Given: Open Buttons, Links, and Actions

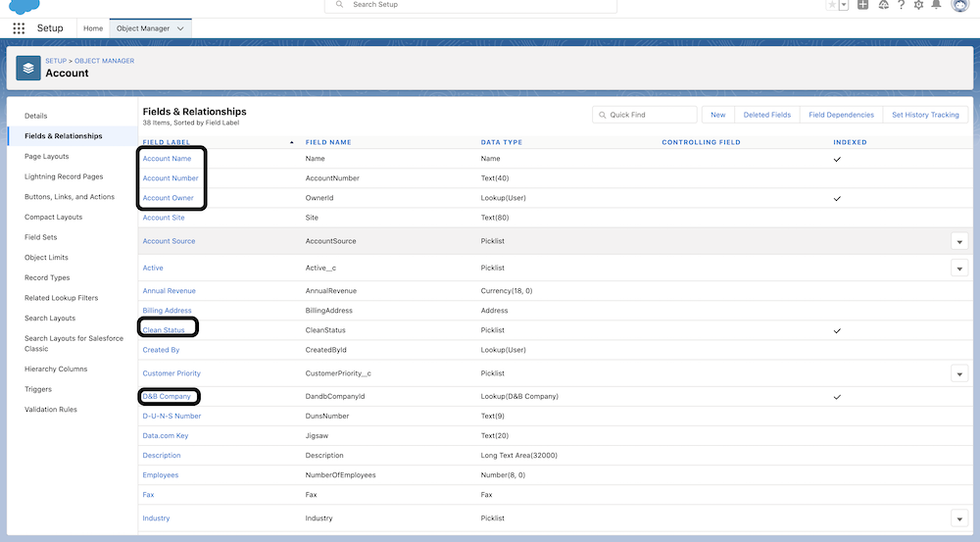Looking at the screenshot, I should [x=70, y=196].
